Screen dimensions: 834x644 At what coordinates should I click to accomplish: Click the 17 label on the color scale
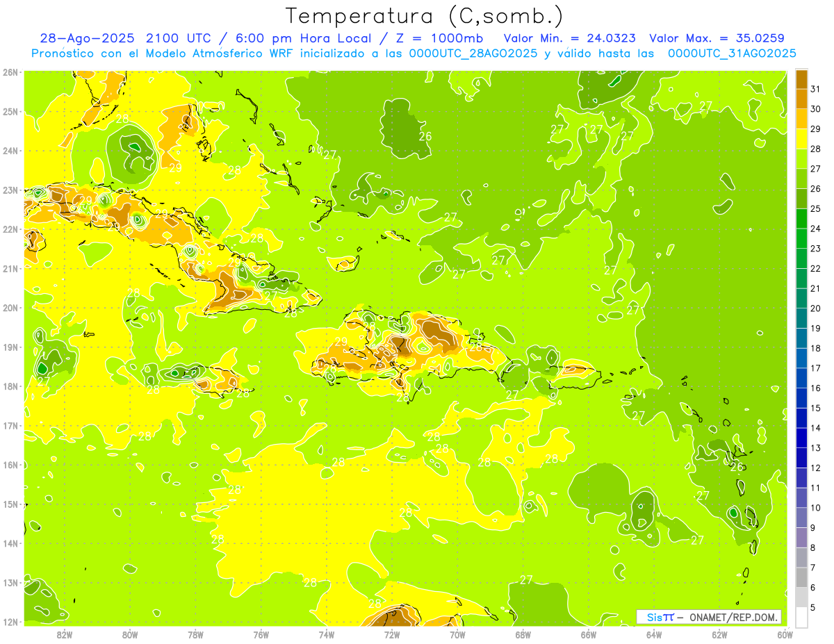(x=815, y=368)
